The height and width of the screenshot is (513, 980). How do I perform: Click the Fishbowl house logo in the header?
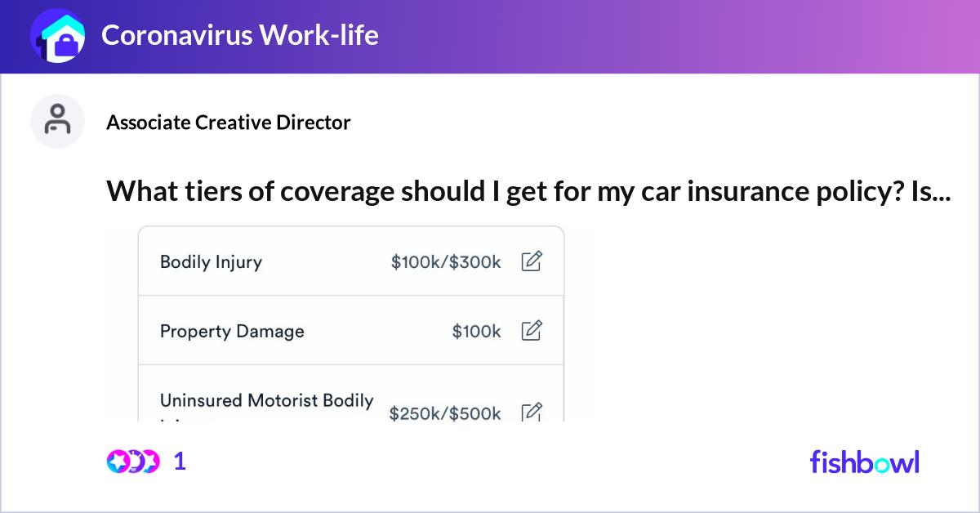click(x=58, y=36)
